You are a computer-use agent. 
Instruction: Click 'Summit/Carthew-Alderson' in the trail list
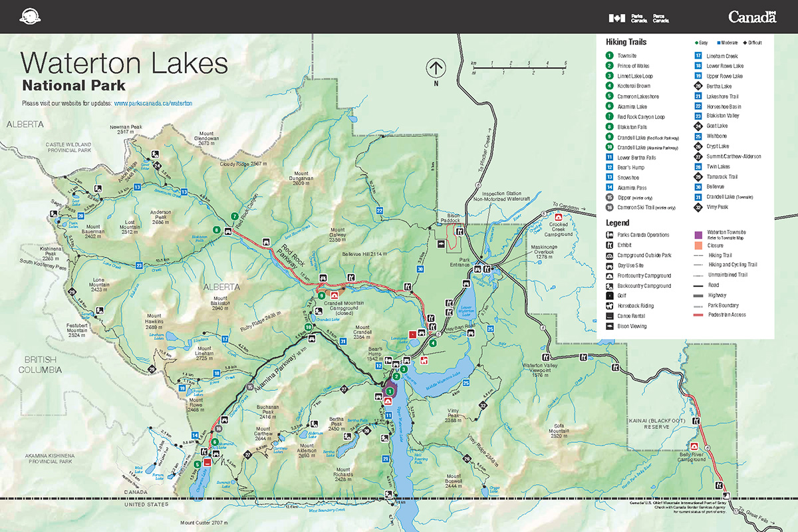734,157
